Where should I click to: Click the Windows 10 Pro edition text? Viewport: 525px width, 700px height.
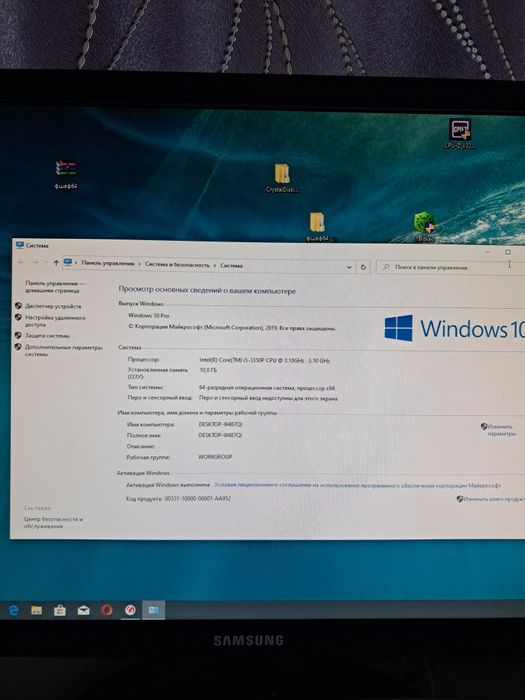click(149, 316)
